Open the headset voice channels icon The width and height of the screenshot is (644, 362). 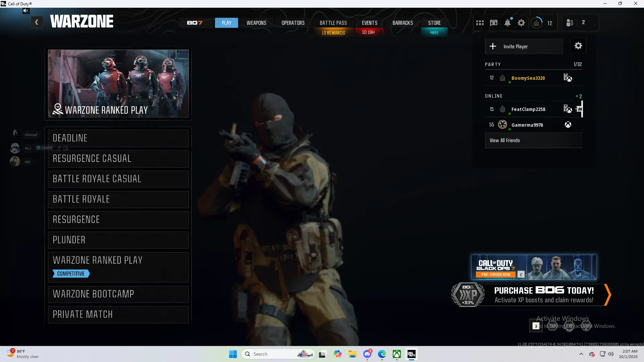pos(494,23)
